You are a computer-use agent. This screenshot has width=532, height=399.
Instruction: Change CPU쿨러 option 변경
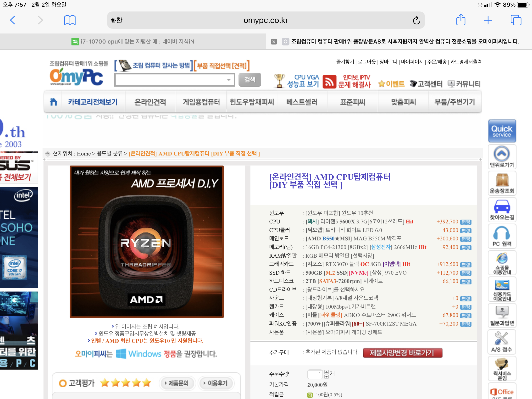pos(466,230)
